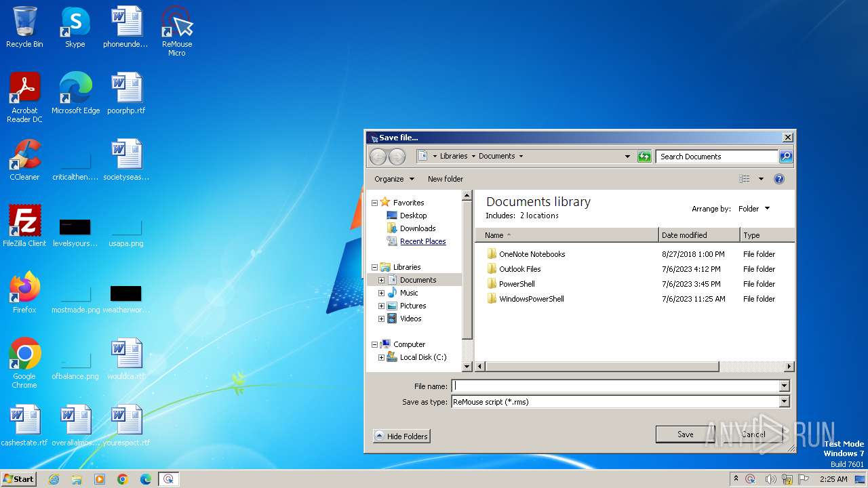The height and width of the screenshot is (488, 868).
Task: Select the Microsoft Edge desktop icon
Action: tap(75, 94)
